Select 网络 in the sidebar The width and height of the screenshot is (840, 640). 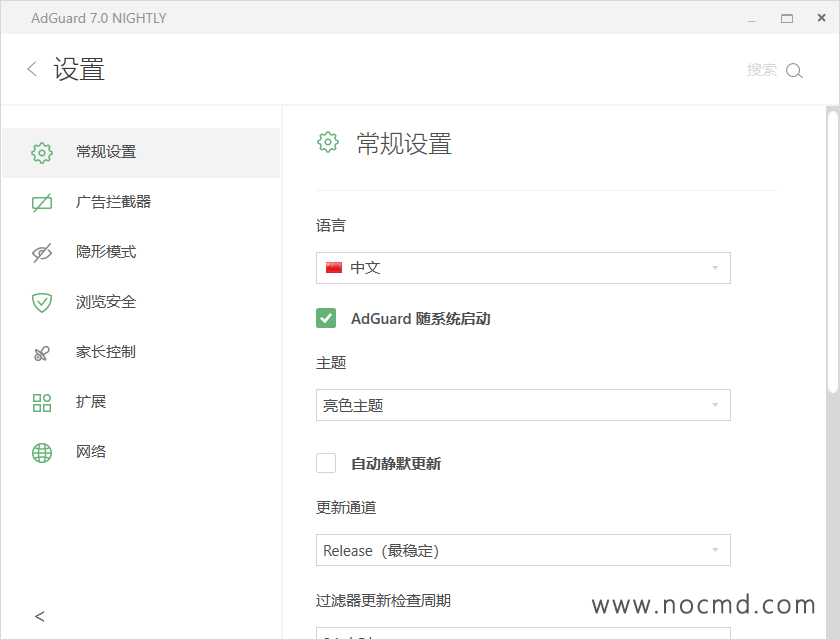point(141,452)
